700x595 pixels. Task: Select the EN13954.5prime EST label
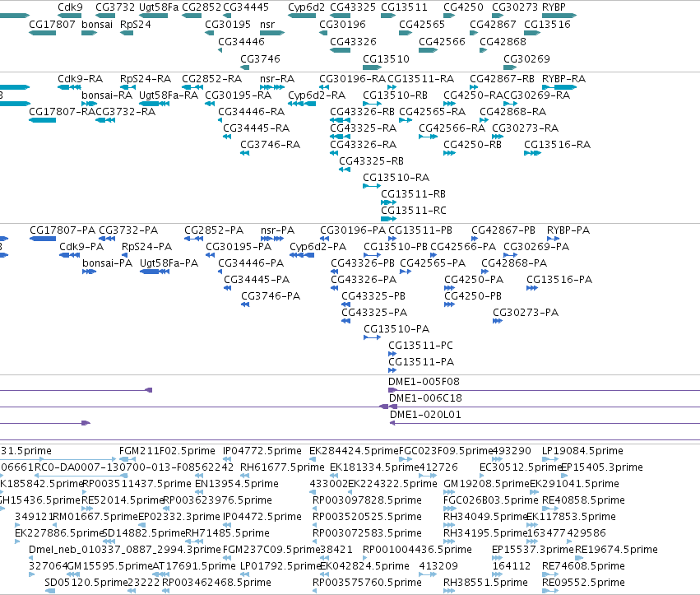click(237, 484)
